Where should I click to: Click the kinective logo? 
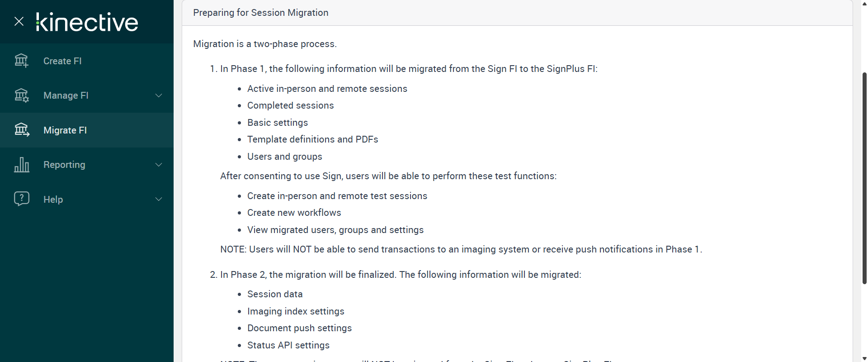[87, 22]
